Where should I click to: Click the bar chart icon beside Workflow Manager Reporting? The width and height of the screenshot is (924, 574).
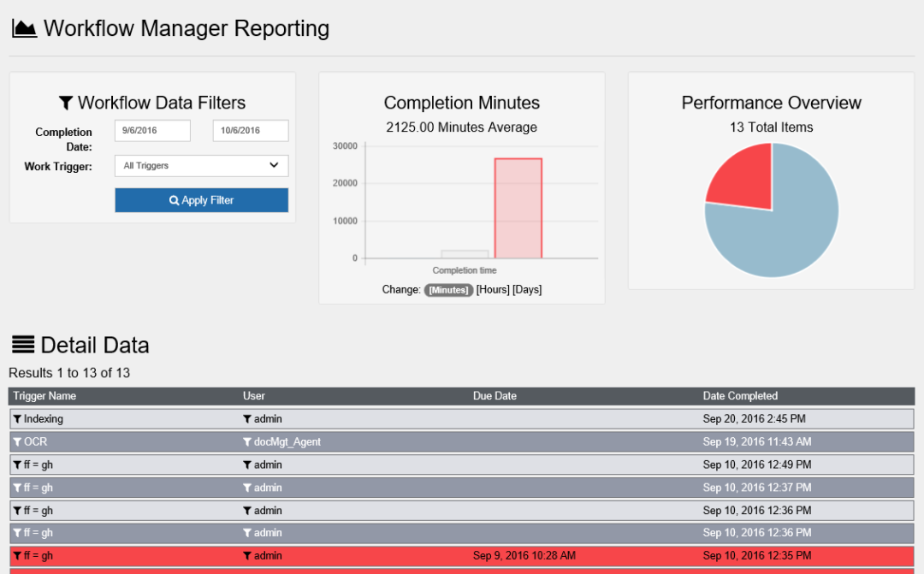23,27
